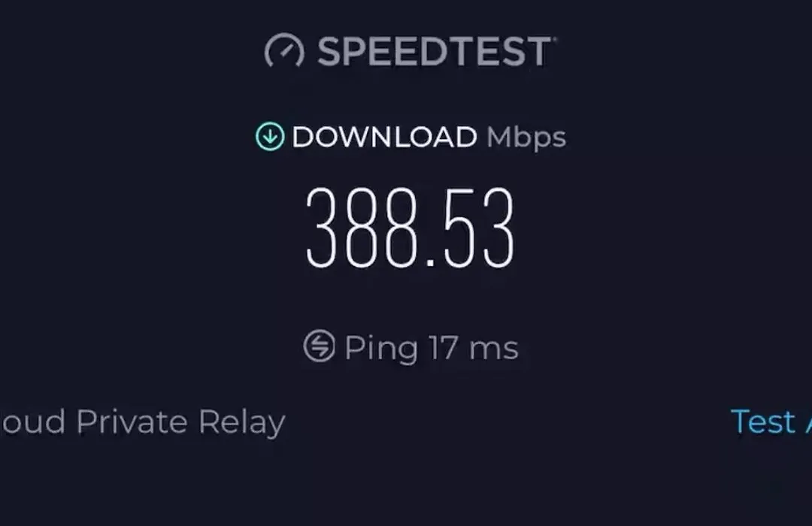Click the 388.53 download speed reading
This screenshot has width=812, height=526.
[411, 228]
